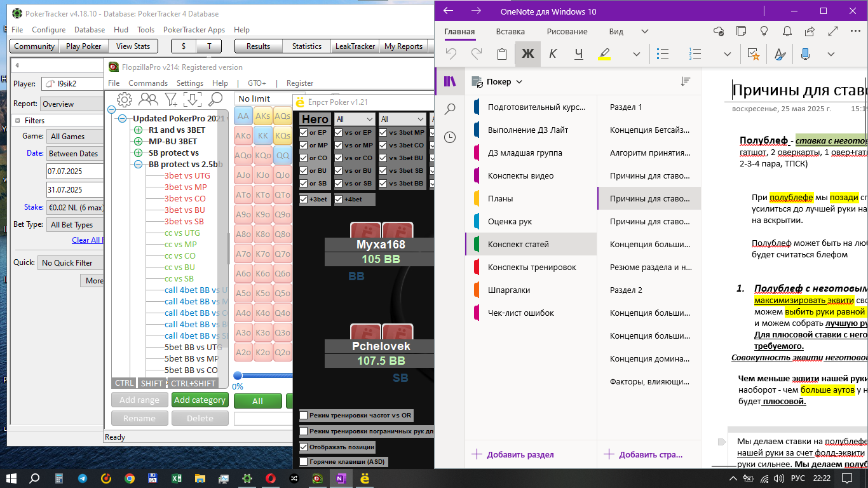Open search in OneNote sidebar

[450, 109]
